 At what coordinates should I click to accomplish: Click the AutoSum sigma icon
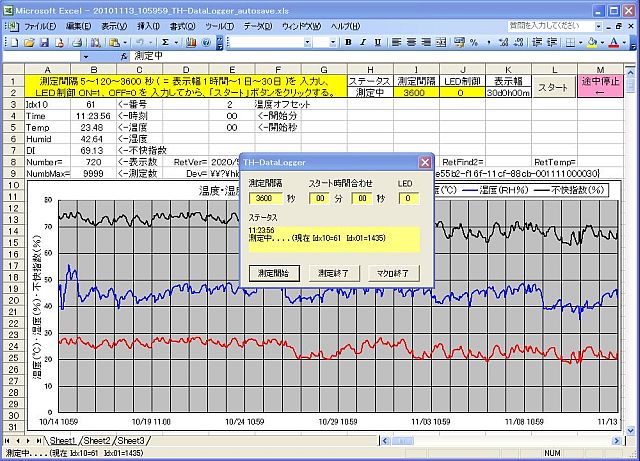click(165, 42)
